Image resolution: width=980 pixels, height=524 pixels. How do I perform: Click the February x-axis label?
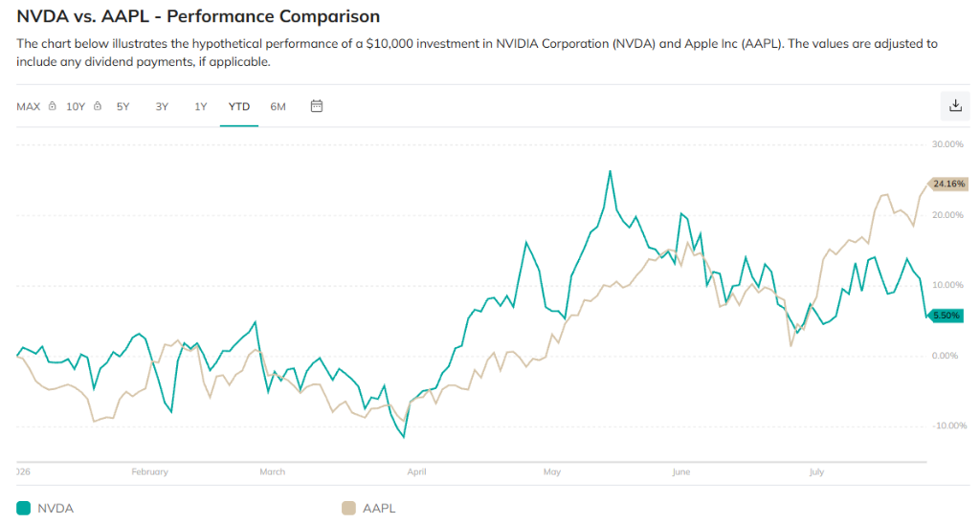149,471
